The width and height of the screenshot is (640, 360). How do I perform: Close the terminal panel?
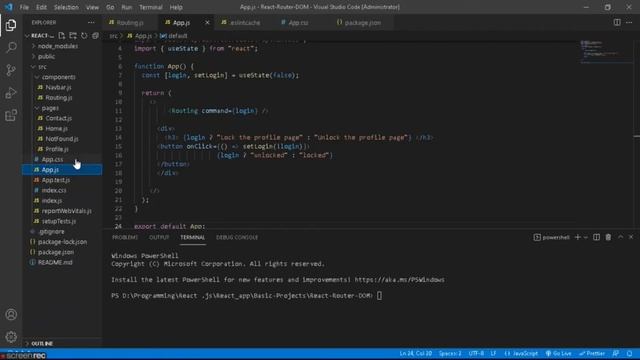click(631, 237)
